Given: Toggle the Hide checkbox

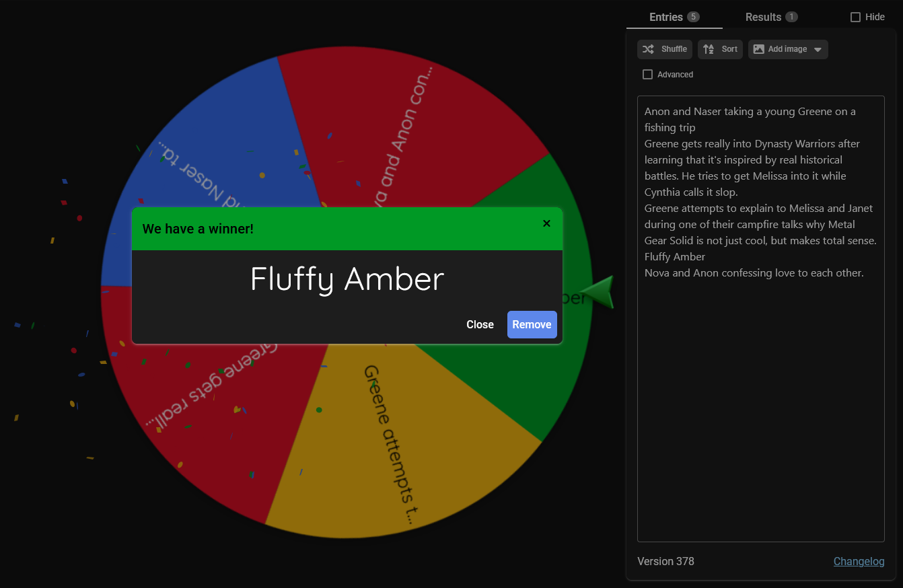Looking at the screenshot, I should pyautogui.click(x=855, y=17).
